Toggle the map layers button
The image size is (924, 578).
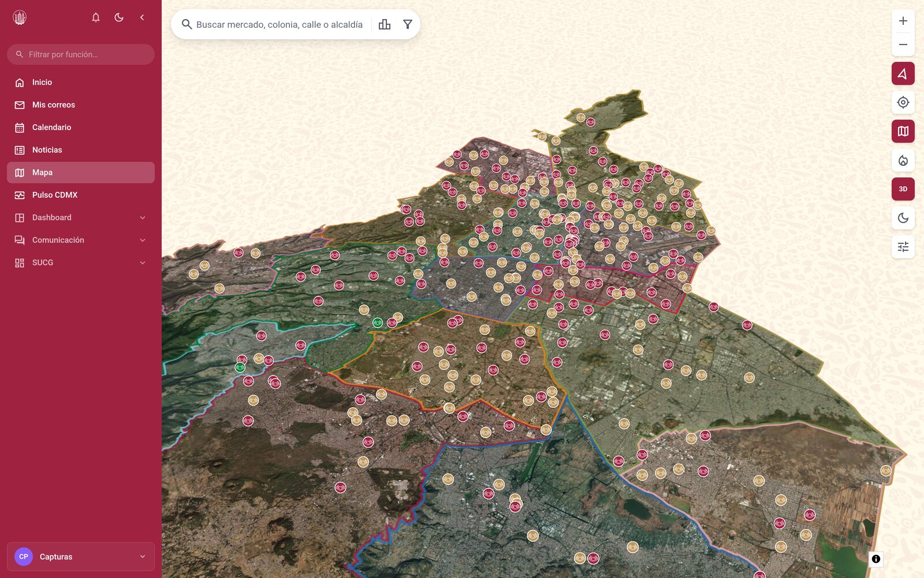tap(903, 131)
